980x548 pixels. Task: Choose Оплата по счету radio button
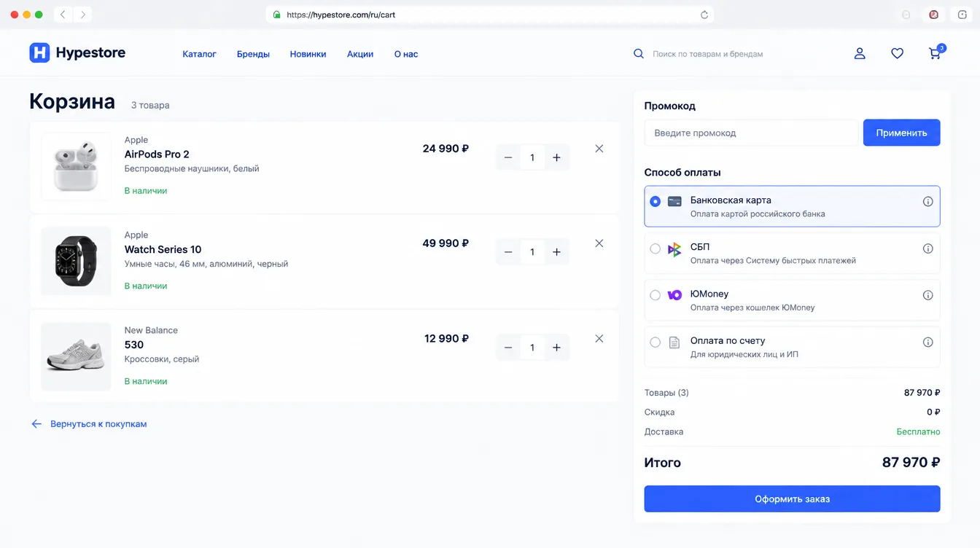[655, 342]
